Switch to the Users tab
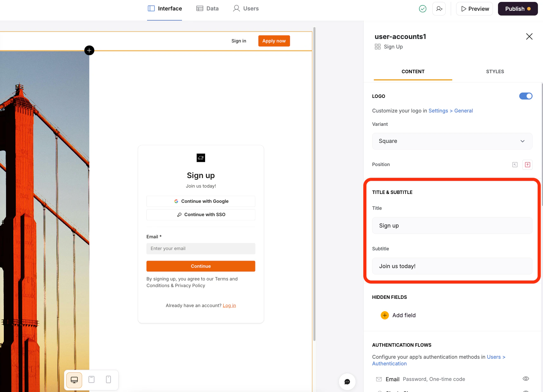The image size is (543, 392). pyautogui.click(x=246, y=9)
